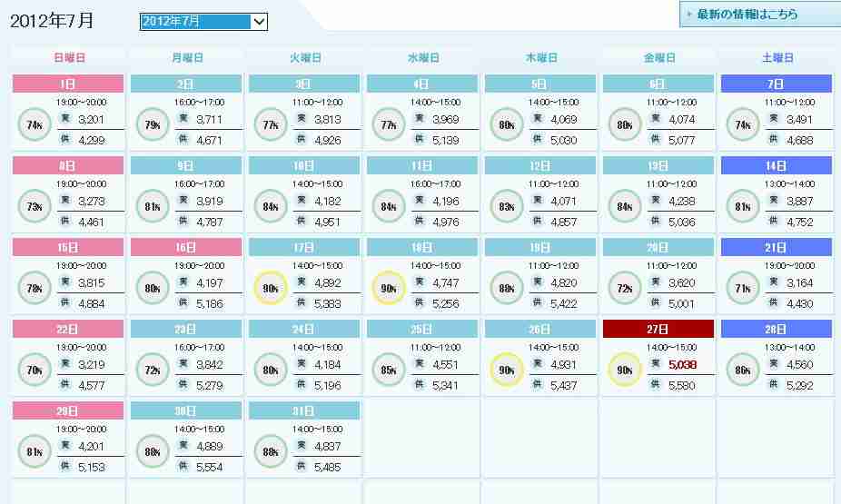This screenshot has height=504, width=841.
Task: Click the 72% usage circle on 20日
Action: pyautogui.click(x=624, y=289)
